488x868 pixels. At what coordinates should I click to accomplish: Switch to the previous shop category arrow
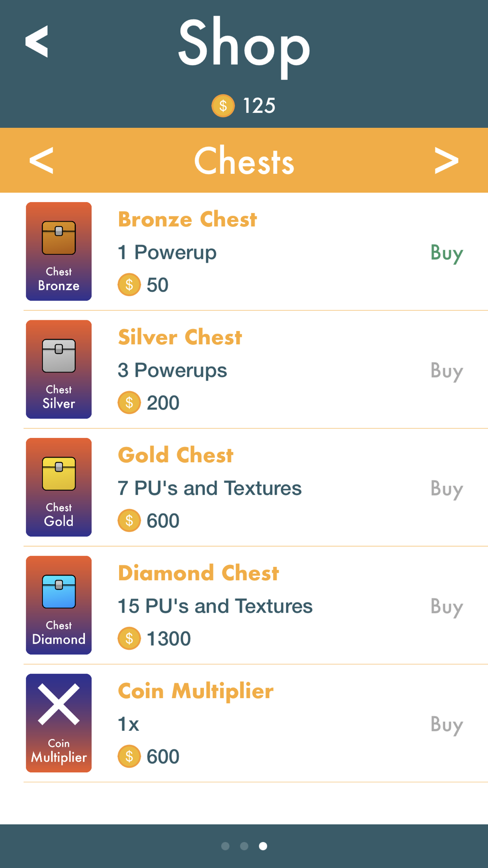pos(41,160)
